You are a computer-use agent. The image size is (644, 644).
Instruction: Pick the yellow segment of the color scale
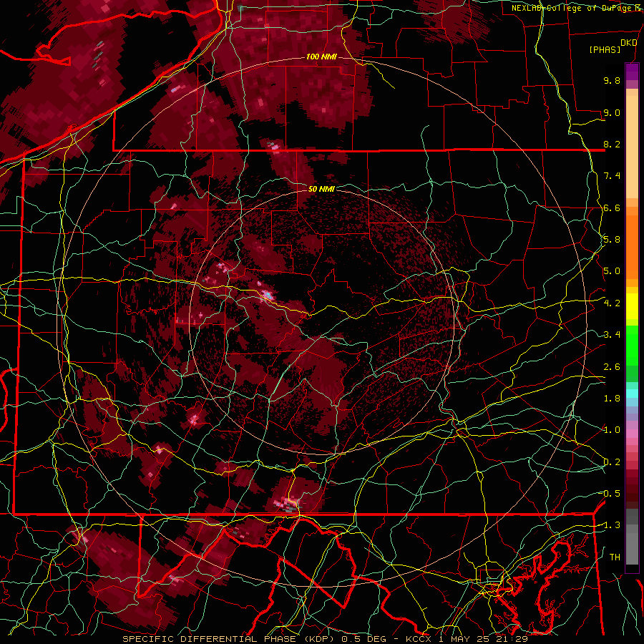click(x=632, y=306)
